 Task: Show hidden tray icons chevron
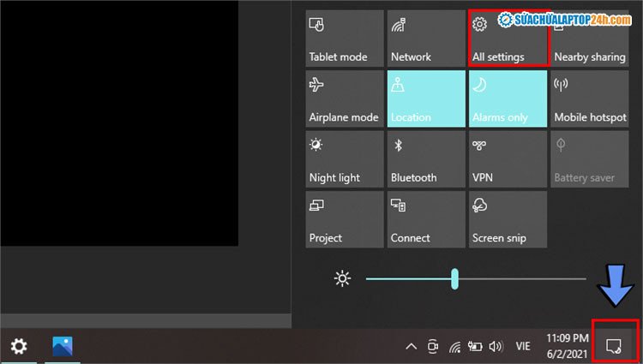click(411, 347)
